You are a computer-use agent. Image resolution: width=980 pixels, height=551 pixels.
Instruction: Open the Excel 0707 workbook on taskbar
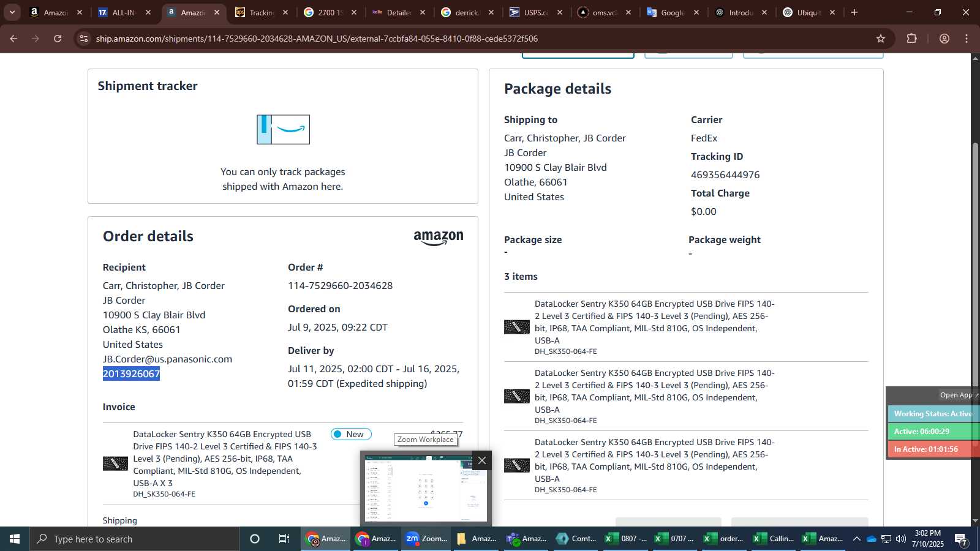coord(676,539)
